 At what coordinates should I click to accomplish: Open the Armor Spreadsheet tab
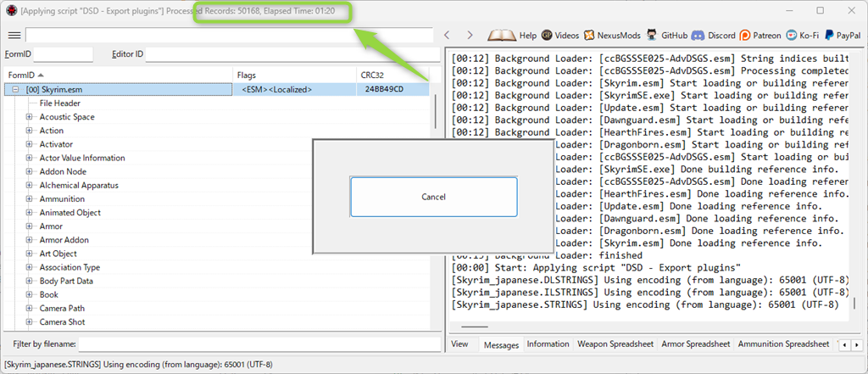pyautogui.click(x=696, y=344)
